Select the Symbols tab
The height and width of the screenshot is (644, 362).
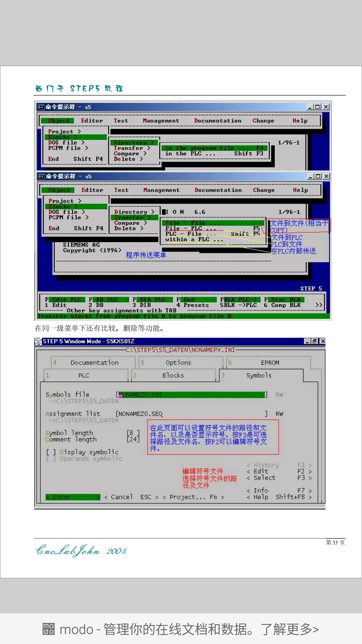[261, 375]
